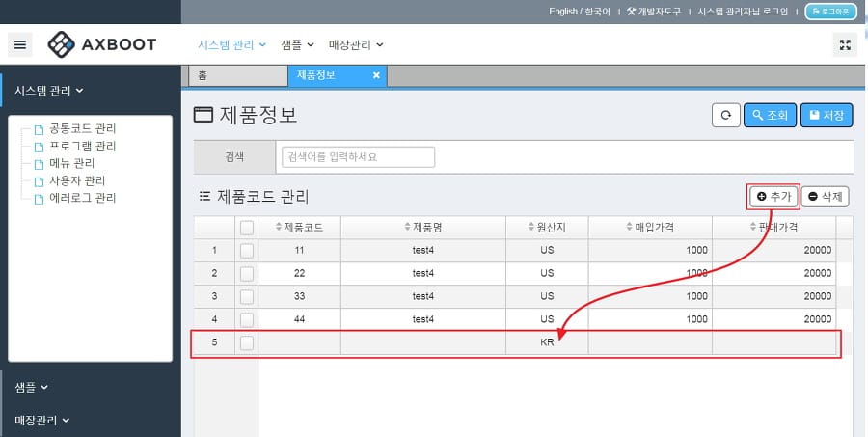Click the 추가 add row button
This screenshot has height=437, width=868.
[773, 197]
